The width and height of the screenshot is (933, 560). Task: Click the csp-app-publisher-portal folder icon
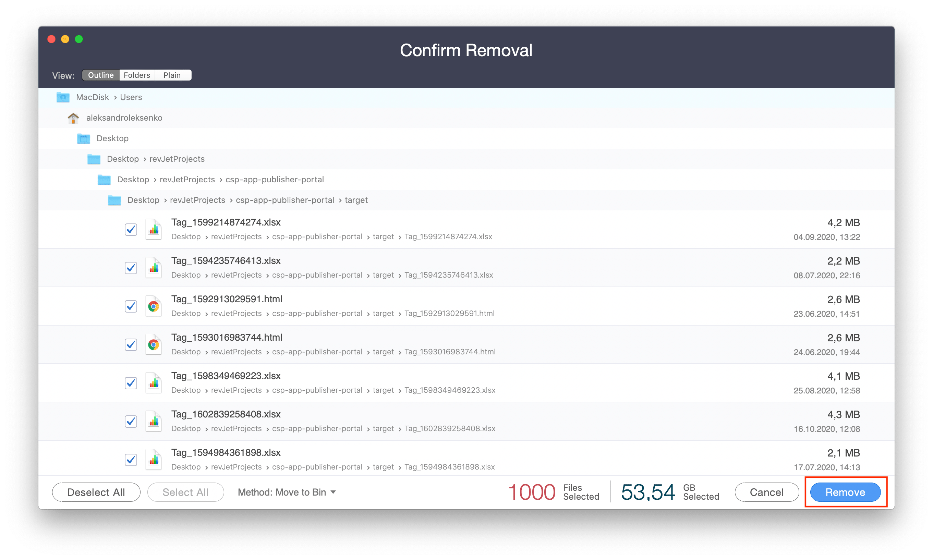[x=104, y=180]
